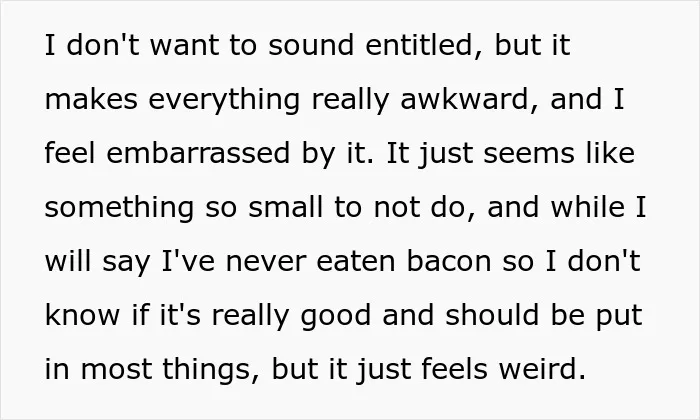Click the word "while"
This screenshot has height=420, width=700.
588,207
